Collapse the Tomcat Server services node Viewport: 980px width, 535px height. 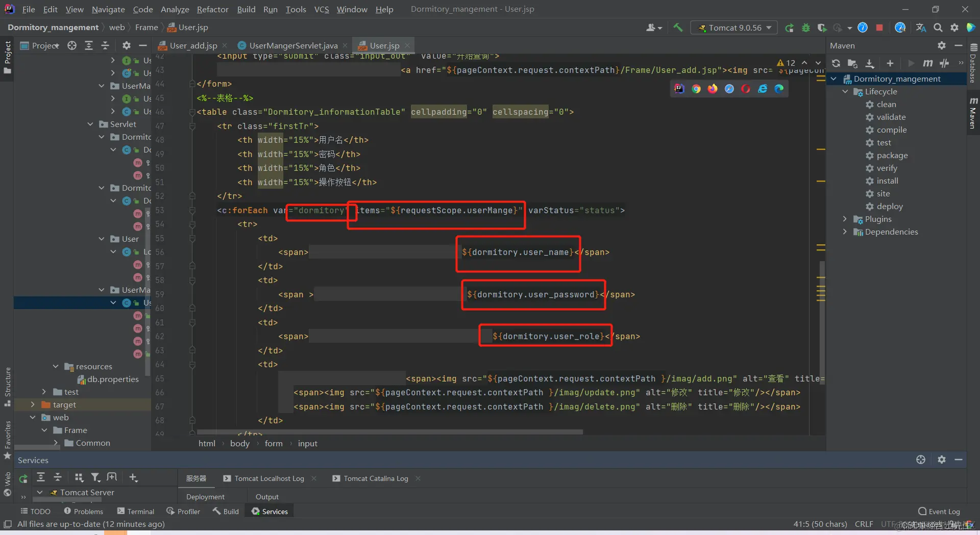[40, 492]
